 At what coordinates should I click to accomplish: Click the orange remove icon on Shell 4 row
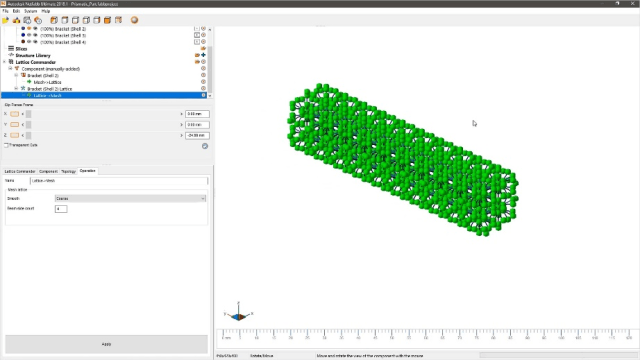click(x=203, y=42)
